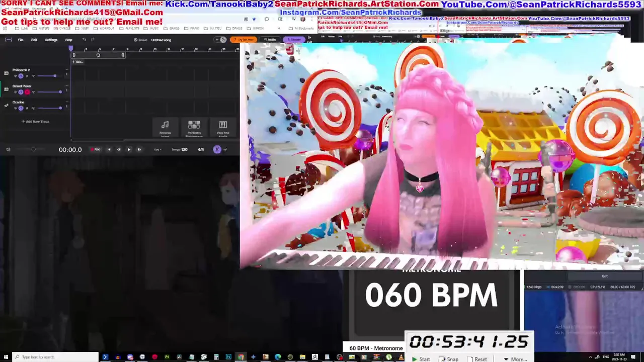Open the More dropdown in stopwatch
Screen dimensions: 644x362
[x=515, y=359]
